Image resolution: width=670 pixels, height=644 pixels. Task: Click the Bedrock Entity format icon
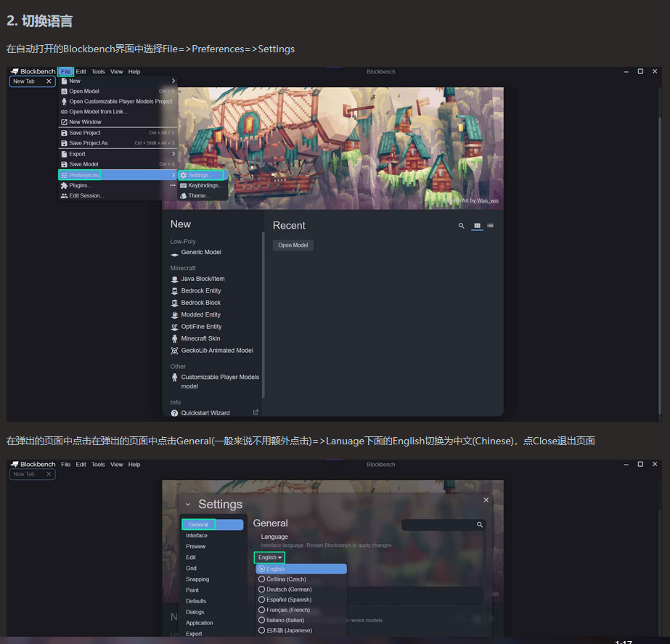tap(174, 291)
